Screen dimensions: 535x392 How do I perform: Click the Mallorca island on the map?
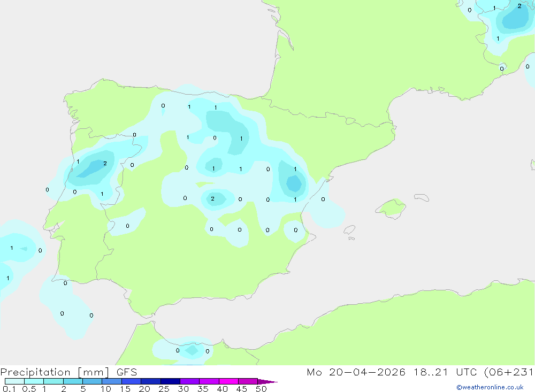pos(391,208)
